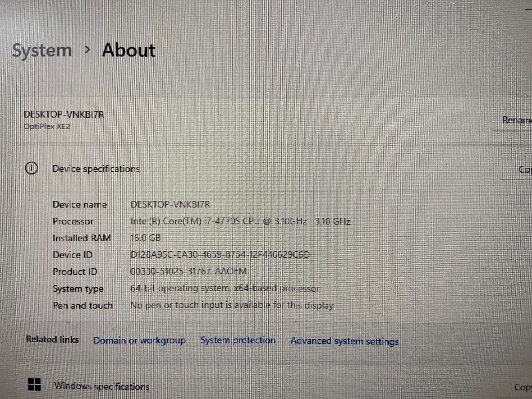Open Domain or workgroup link
The width and height of the screenshot is (532, 399).
point(140,340)
